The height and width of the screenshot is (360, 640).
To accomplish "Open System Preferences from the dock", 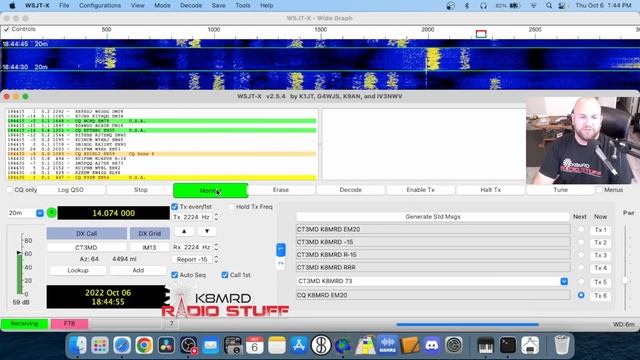I will (454, 345).
